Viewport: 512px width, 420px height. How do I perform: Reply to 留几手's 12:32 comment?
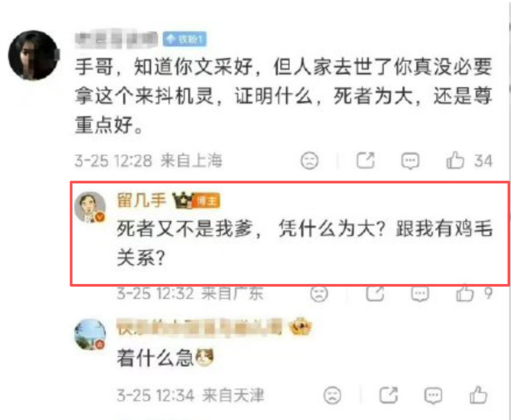(420, 294)
